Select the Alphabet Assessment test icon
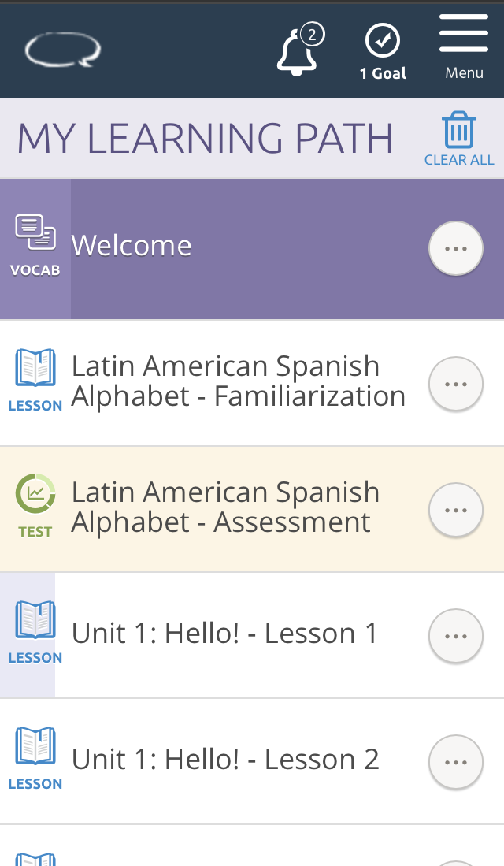Screen dimensions: 504x866 (35, 494)
